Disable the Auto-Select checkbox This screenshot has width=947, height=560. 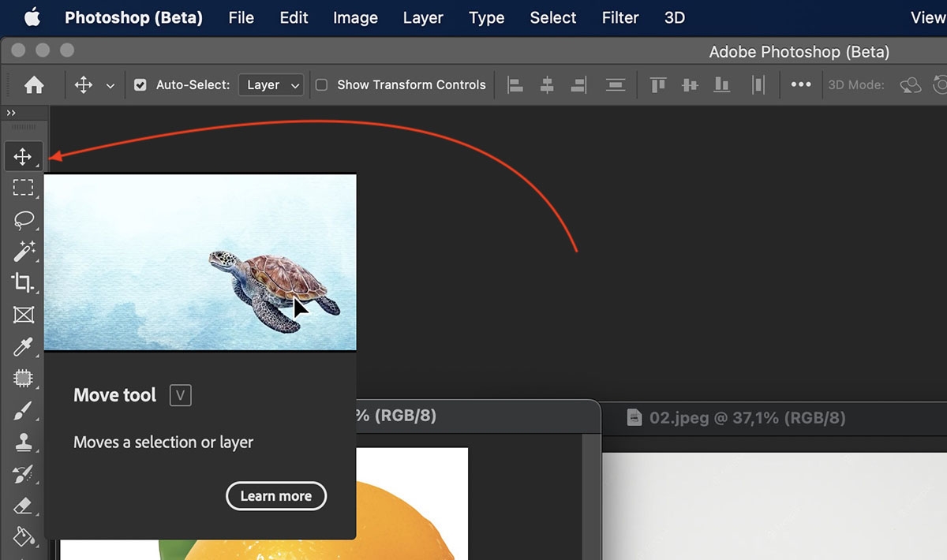coord(140,84)
